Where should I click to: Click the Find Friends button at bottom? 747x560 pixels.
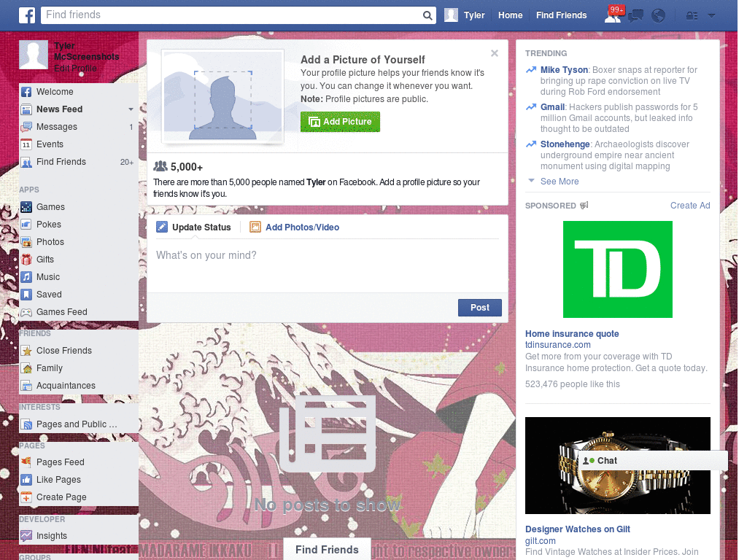click(x=327, y=550)
